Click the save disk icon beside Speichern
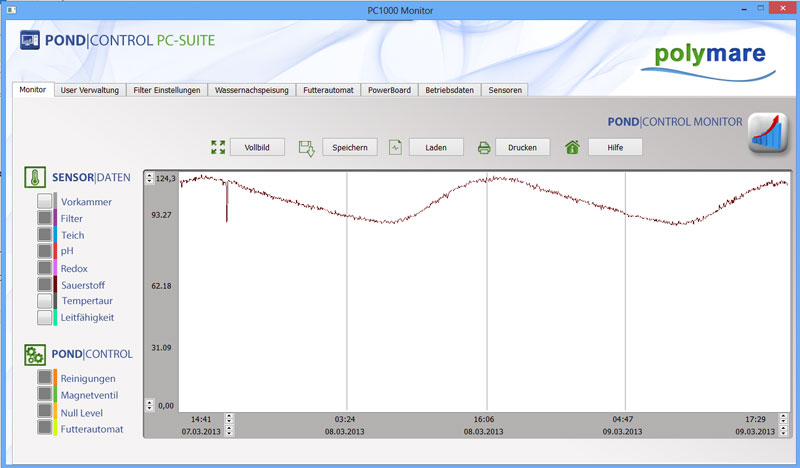The width and height of the screenshot is (800, 468). tap(307, 148)
